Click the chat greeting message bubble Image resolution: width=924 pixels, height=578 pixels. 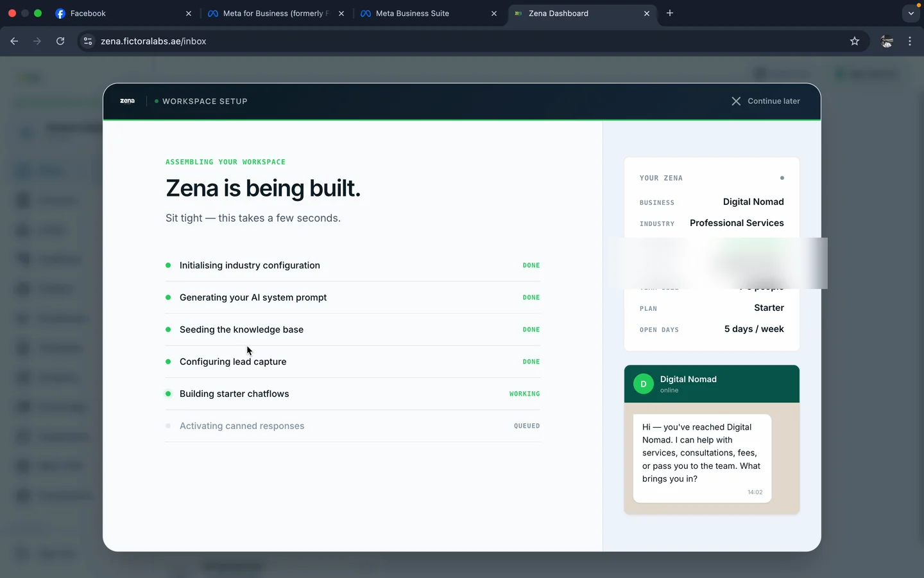pos(702,458)
